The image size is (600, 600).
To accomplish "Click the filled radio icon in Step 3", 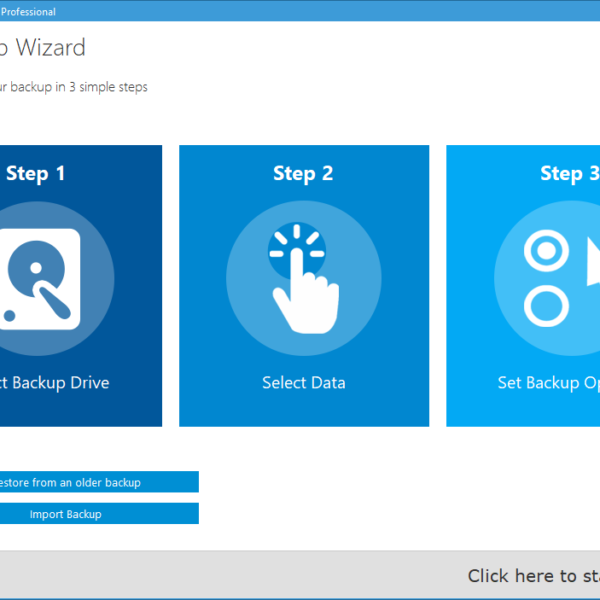I will click(546, 251).
